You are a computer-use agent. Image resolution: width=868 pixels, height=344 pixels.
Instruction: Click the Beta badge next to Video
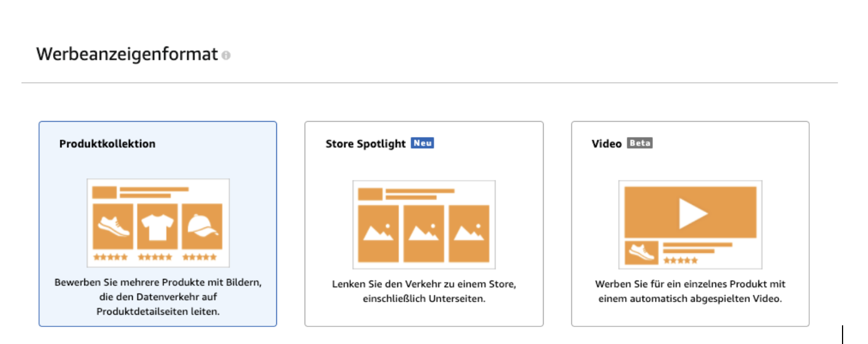point(640,143)
